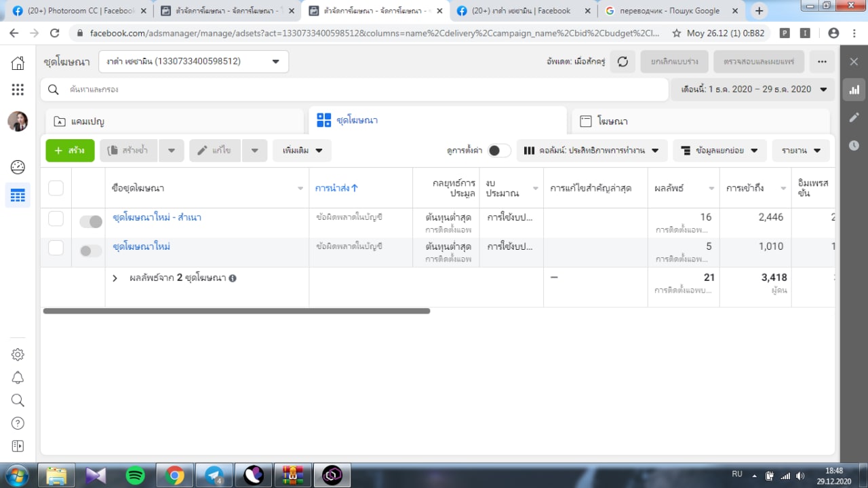Click the sidebar search magnifier icon
The height and width of the screenshot is (488, 868).
[18, 400]
